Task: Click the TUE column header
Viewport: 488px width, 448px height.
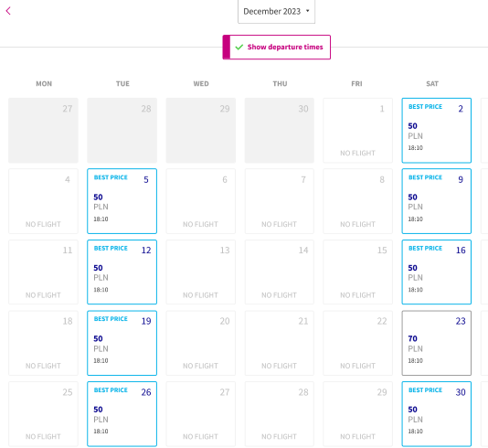Action: (x=122, y=84)
